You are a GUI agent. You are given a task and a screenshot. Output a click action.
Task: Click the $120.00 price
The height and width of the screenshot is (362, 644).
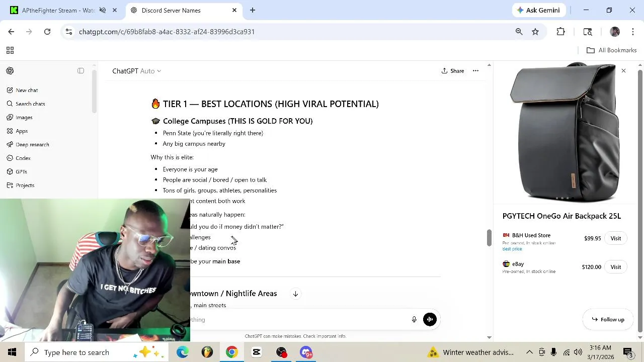click(x=591, y=267)
